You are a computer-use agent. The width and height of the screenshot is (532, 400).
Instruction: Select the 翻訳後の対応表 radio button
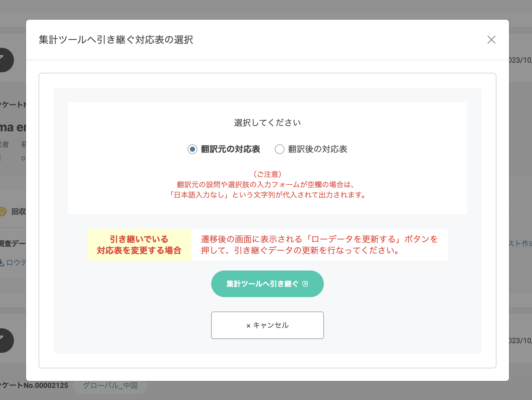point(280,149)
